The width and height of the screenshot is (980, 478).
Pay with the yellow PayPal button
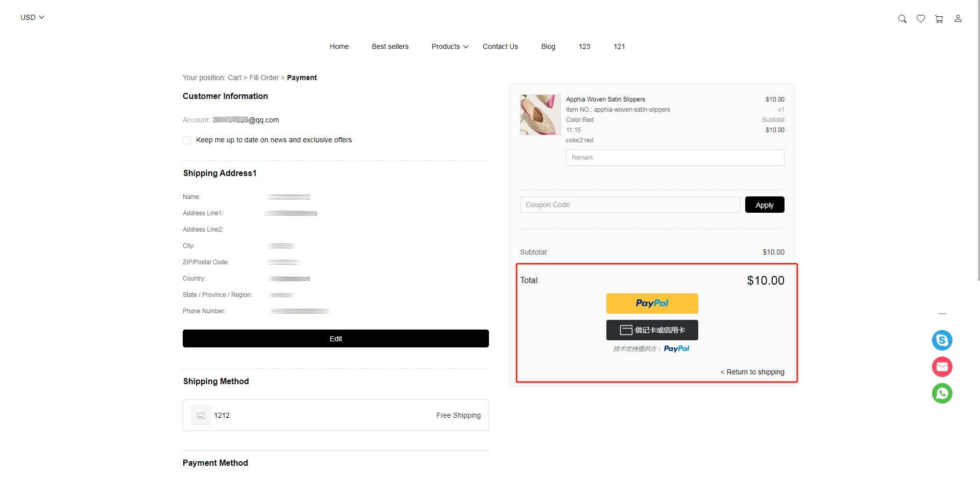coord(652,304)
